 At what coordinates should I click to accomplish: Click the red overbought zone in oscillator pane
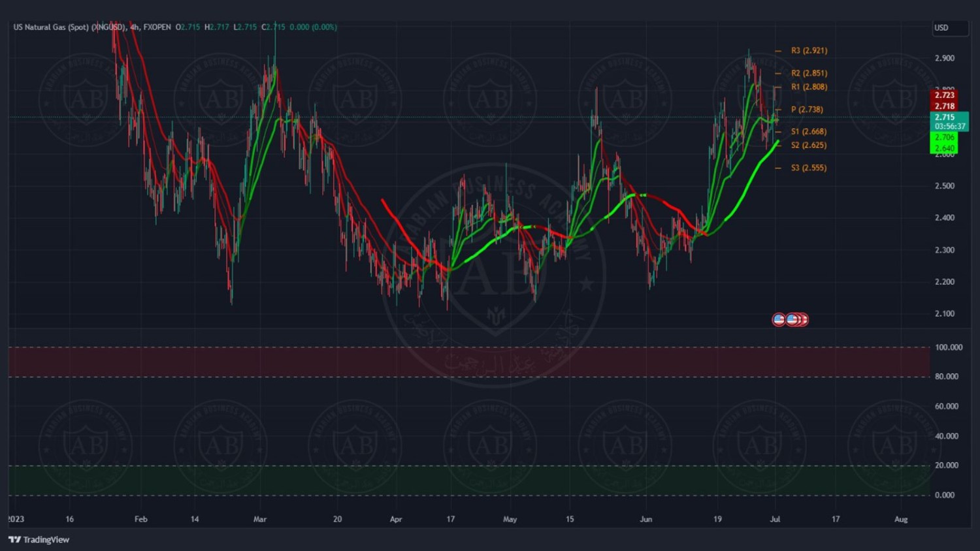point(457,362)
